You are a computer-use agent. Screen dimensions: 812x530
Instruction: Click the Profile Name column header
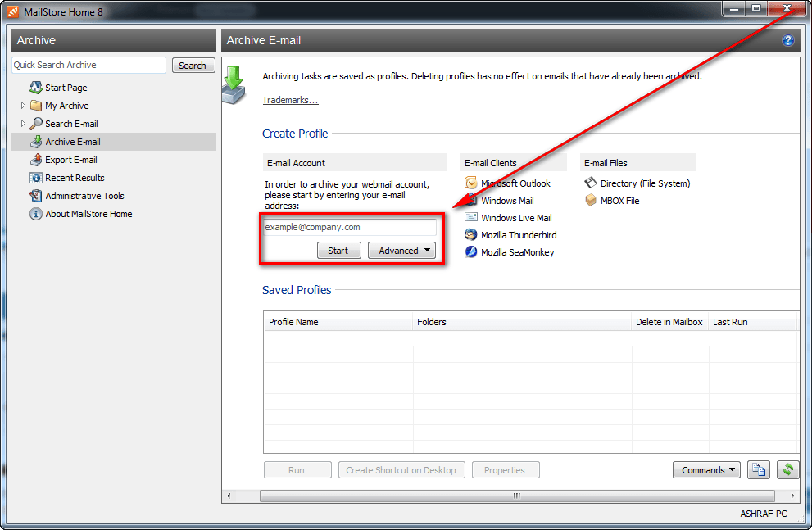(338, 322)
